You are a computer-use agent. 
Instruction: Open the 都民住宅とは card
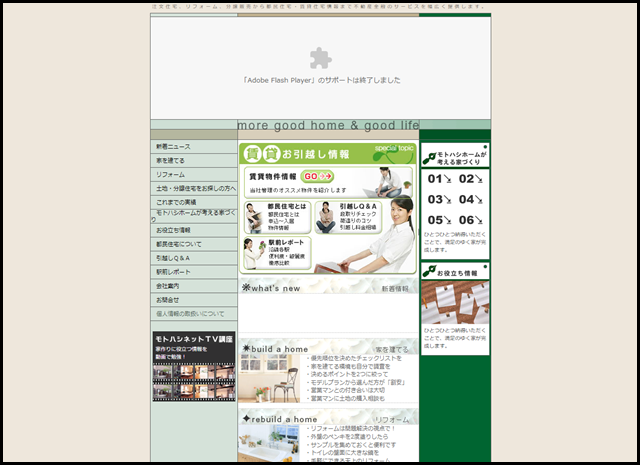tap(278, 217)
